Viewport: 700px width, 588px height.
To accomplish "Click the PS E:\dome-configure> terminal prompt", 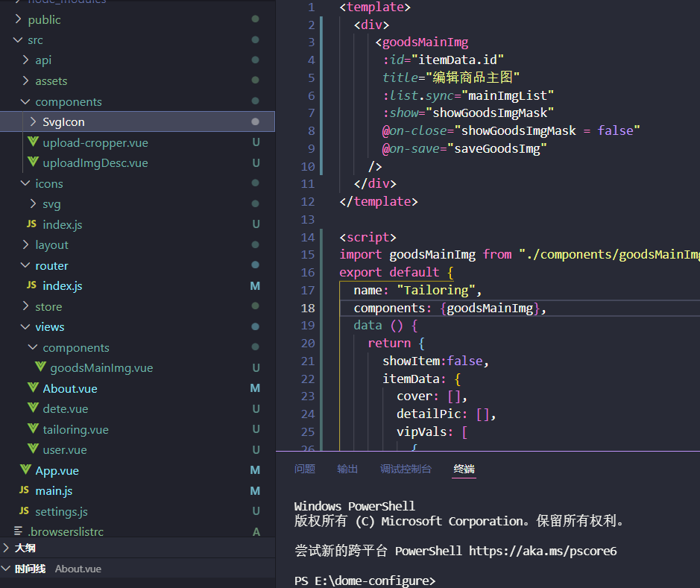I will pyautogui.click(x=365, y=581).
